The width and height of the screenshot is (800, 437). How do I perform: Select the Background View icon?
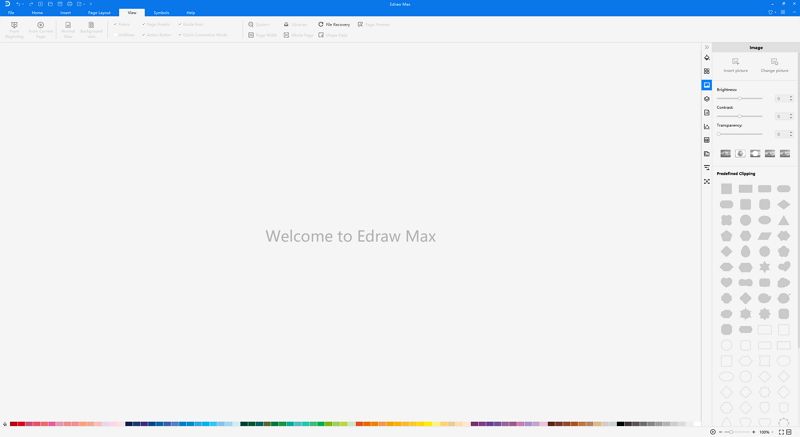(x=91, y=25)
